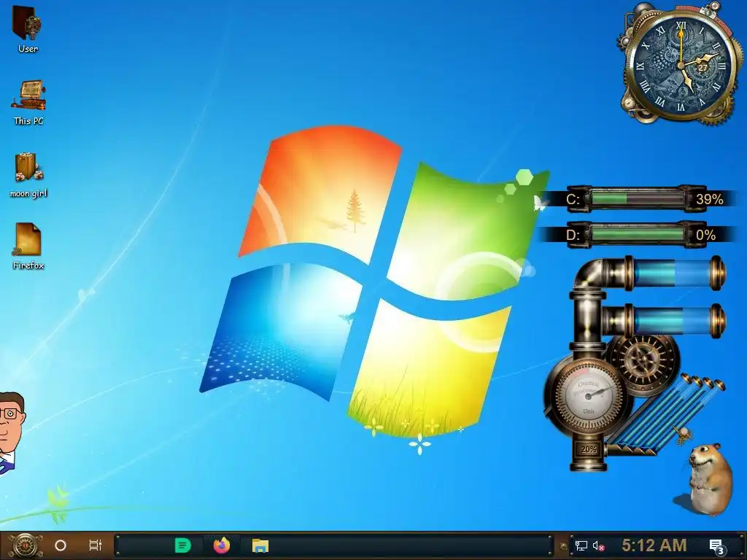The height and width of the screenshot is (560, 747).
Task: Open the moon girl desktop icon
Action: point(28,175)
